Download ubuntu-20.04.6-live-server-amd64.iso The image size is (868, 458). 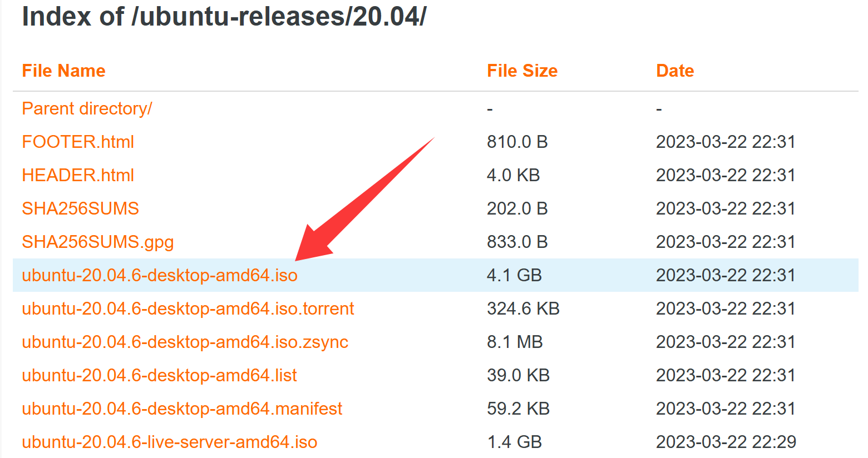pyautogui.click(x=170, y=442)
